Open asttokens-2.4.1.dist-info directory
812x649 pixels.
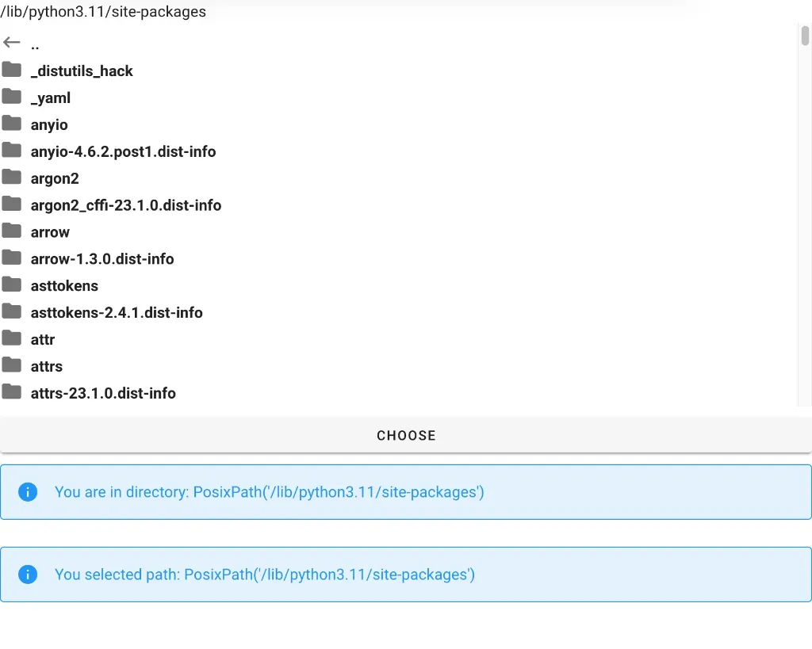pyautogui.click(x=117, y=313)
